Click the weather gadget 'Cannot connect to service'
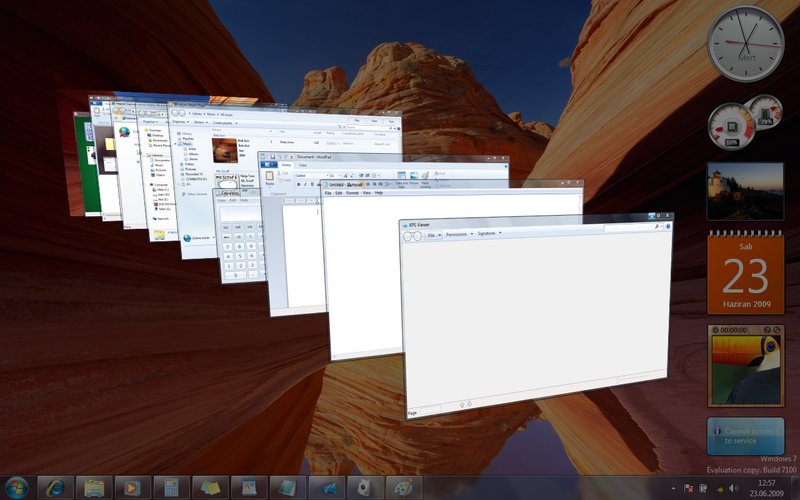 (x=745, y=436)
